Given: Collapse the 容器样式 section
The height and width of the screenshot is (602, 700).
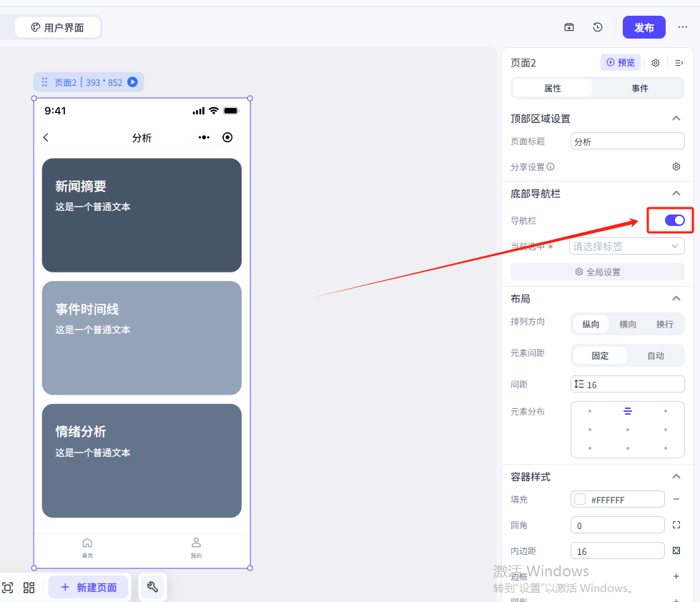Looking at the screenshot, I should click(676, 477).
